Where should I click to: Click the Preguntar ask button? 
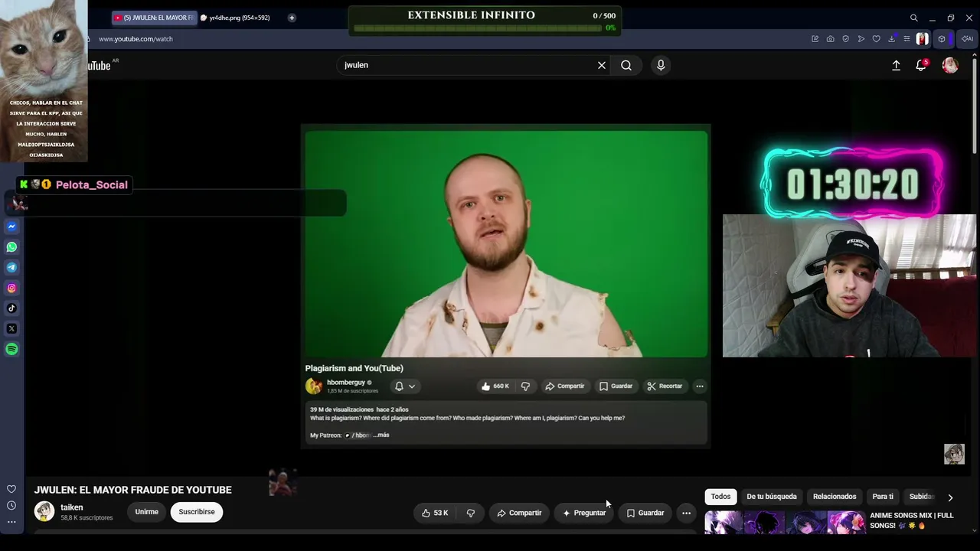(x=584, y=513)
